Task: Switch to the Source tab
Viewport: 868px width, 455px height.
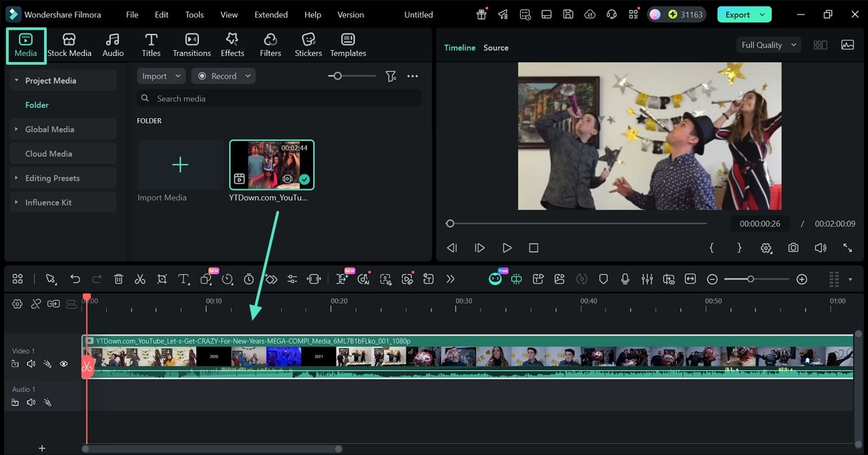Action: (495, 47)
